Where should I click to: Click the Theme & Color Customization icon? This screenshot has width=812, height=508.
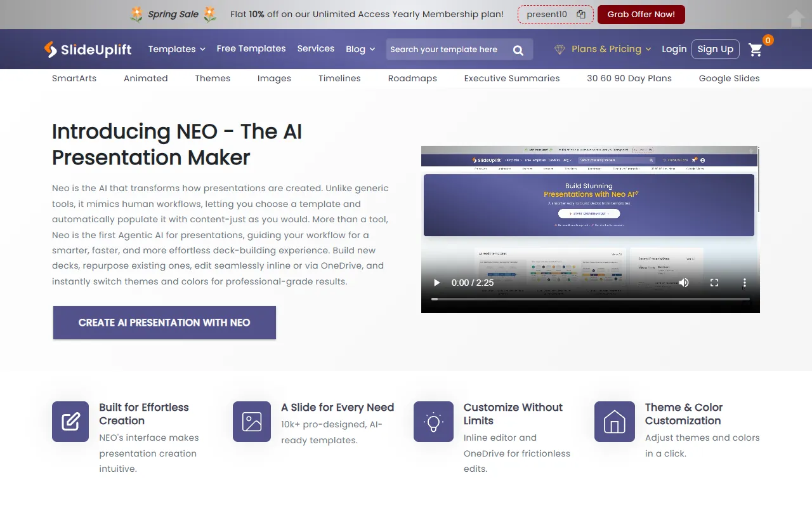tap(614, 422)
